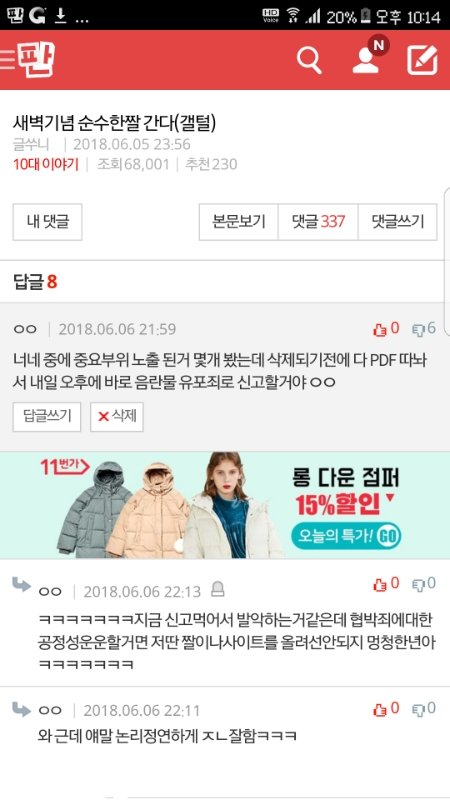Thumbs up the 22:11 reply

386,709
